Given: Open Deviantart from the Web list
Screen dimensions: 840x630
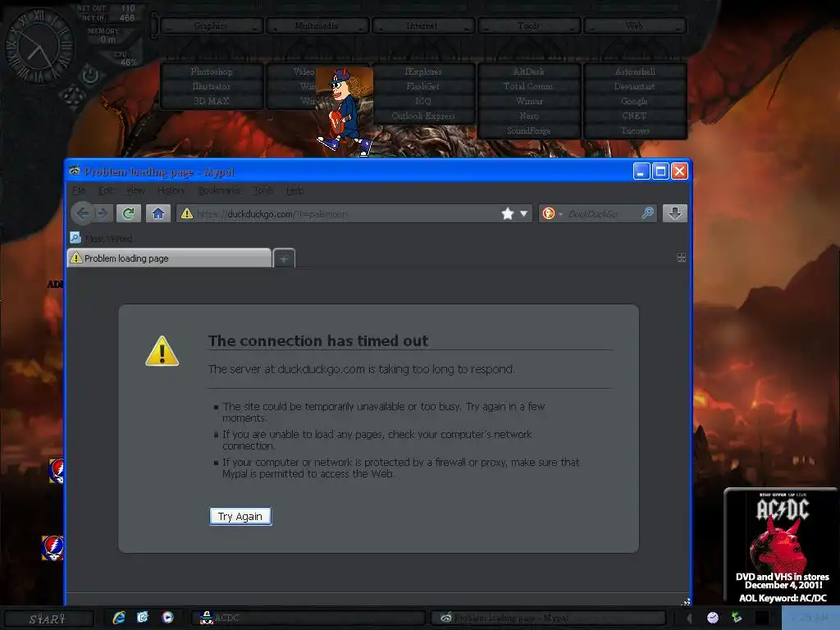Looking at the screenshot, I should [x=636, y=85].
